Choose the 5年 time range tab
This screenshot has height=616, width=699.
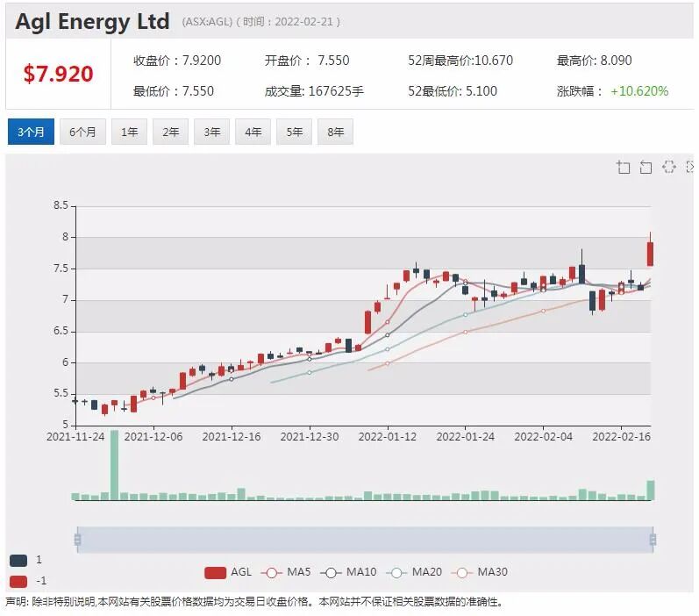(x=294, y=132)
